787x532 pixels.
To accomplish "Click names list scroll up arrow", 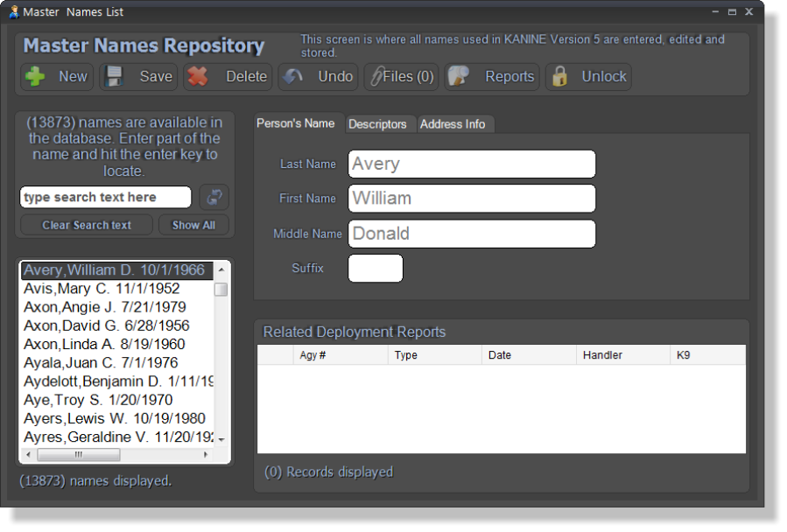I will (x=221, y=269).
